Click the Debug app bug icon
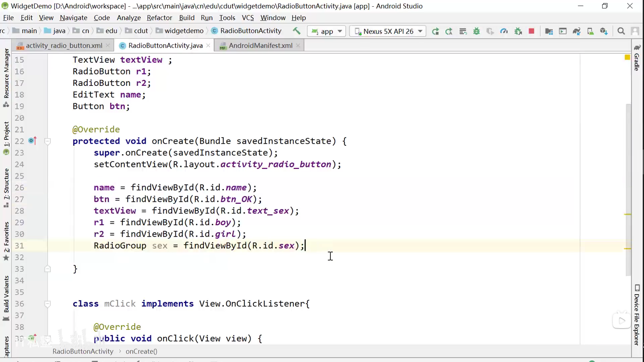Image resolution: width=644 pixels, height=362 pixels. click(476, 31)
